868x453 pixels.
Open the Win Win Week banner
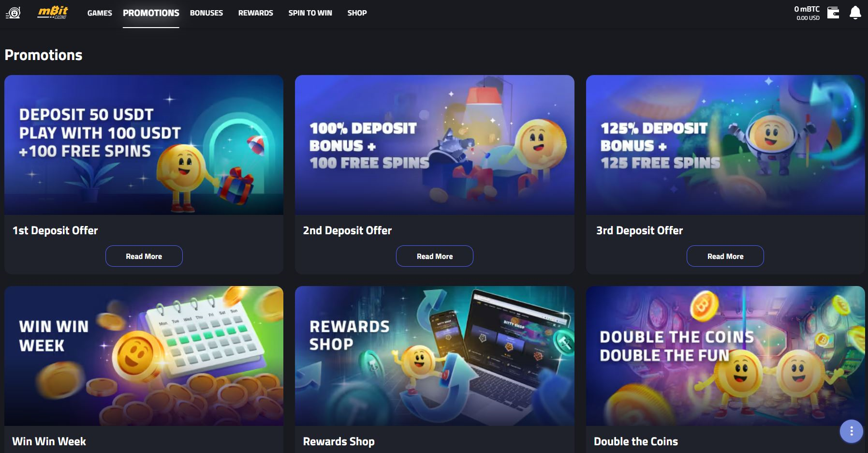click(144, 356)
